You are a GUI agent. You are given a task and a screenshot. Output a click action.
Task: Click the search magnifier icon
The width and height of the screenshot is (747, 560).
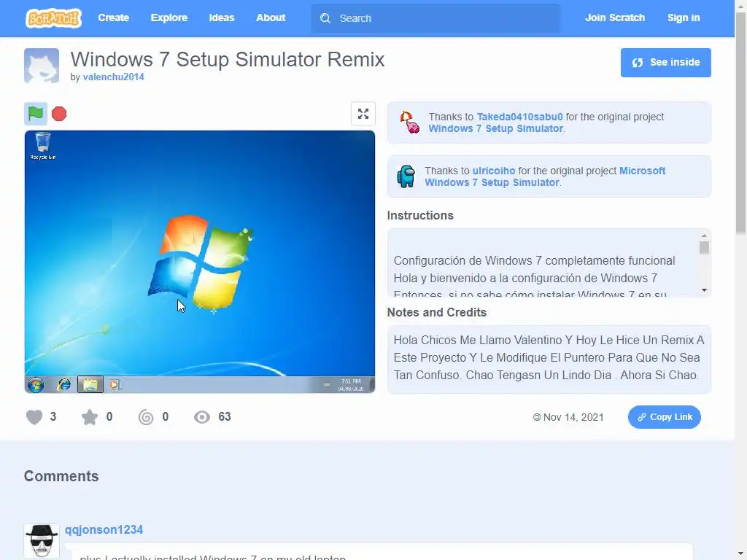tap(325, 18)
